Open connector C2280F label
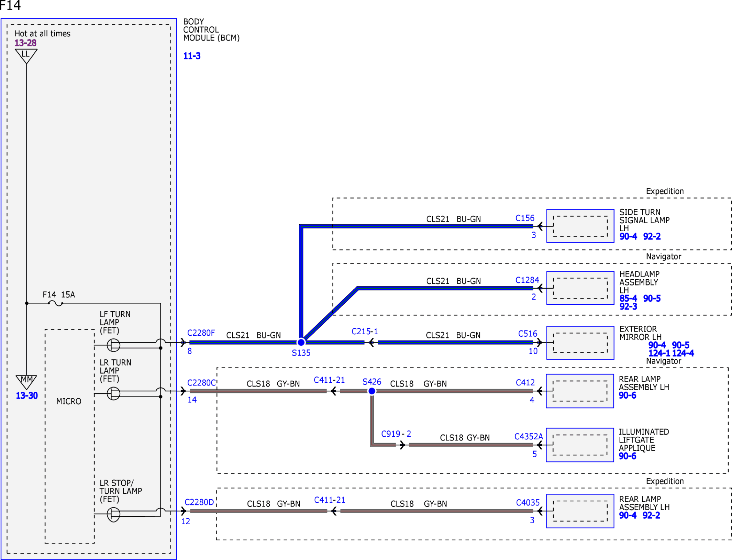Viewport: 732px width, 560px height. click(201, 333)
